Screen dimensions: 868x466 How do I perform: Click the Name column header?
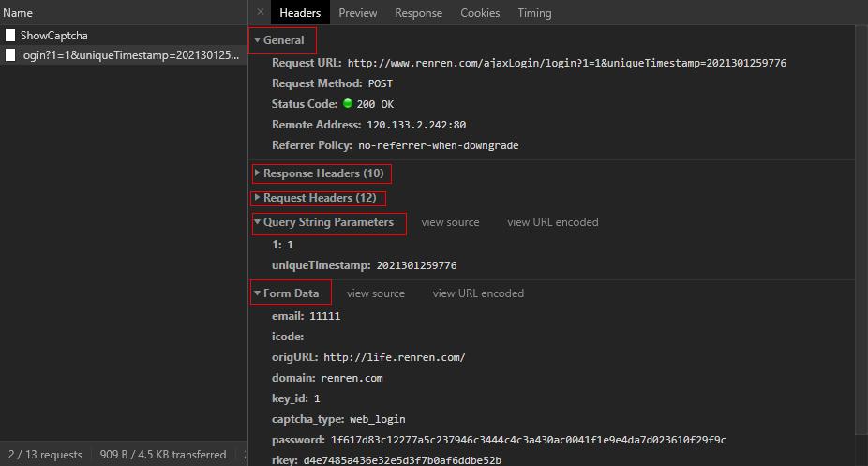pos(18,13)
